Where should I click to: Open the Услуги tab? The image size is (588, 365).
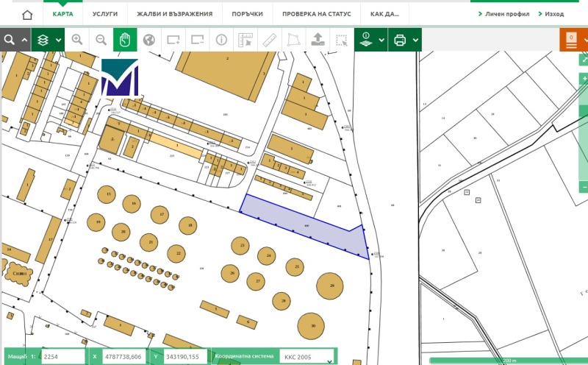(x=105, y=14)
